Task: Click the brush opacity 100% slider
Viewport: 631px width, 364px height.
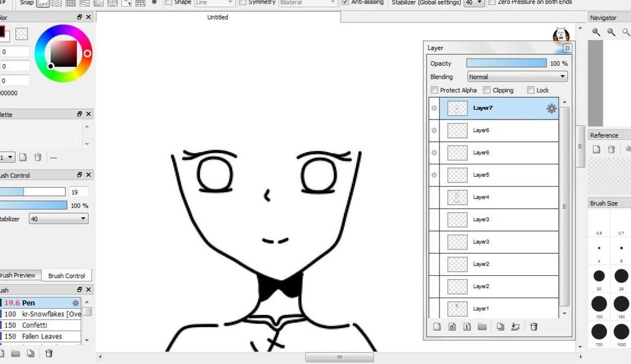Action: 33,205
